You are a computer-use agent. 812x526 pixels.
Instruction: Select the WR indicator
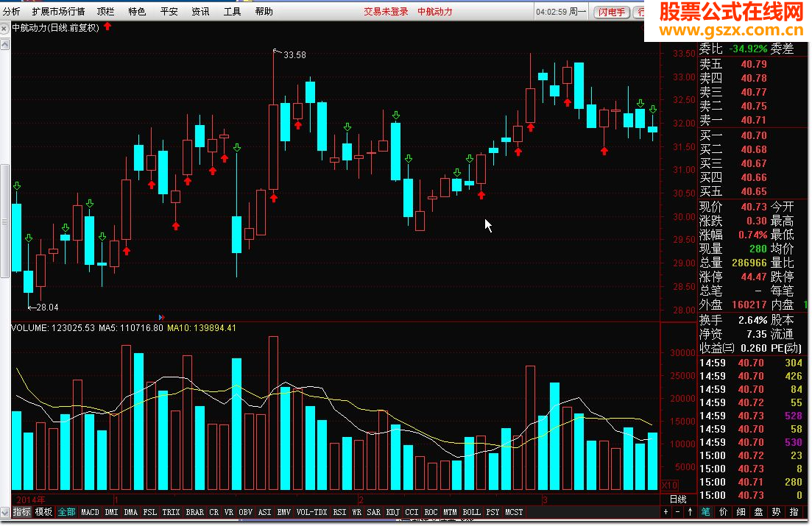357,512
